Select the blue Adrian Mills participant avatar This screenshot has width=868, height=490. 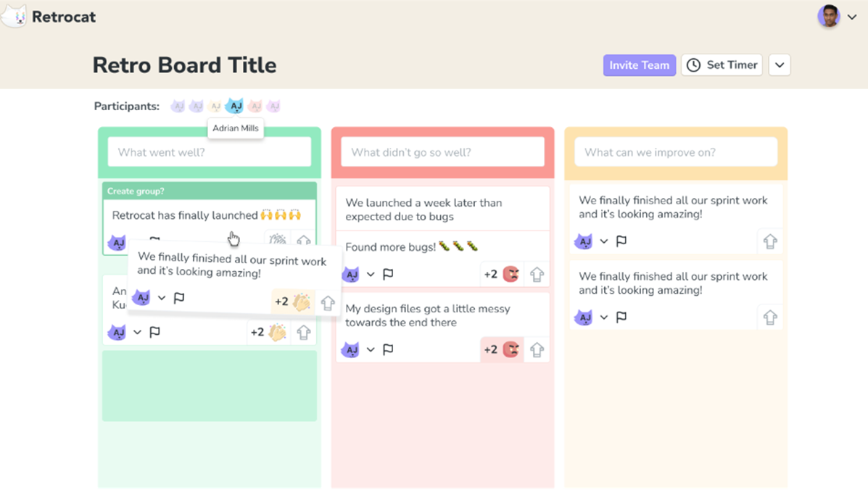(x=234, y=107)
